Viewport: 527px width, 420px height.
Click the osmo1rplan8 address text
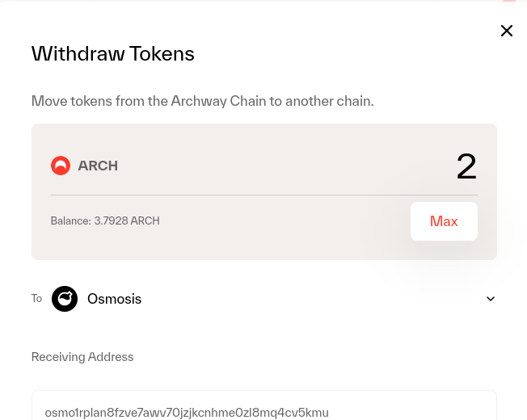tap(187, 413)
